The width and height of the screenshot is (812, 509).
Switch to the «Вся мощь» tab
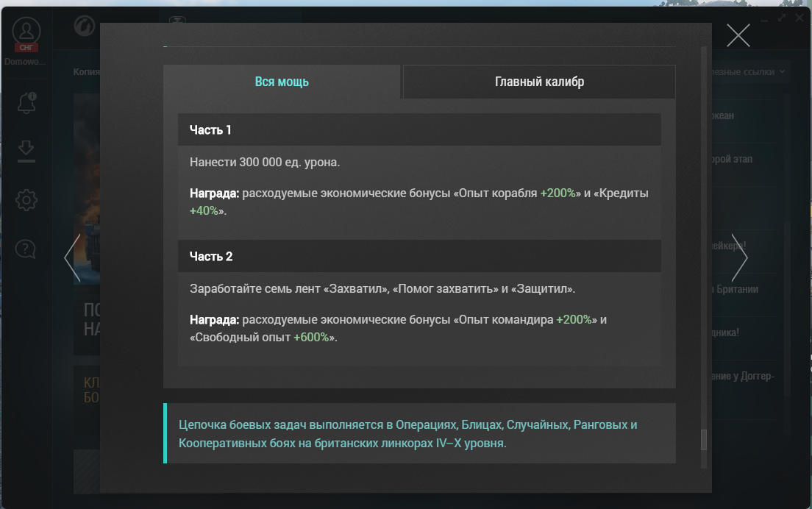[282, 82]
